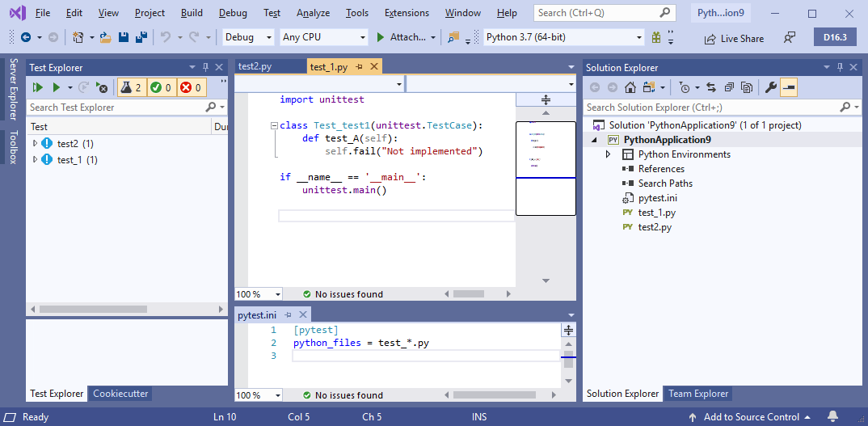
Task: Expand the test_1 (1) test node
Action: [x=36, y=159]
